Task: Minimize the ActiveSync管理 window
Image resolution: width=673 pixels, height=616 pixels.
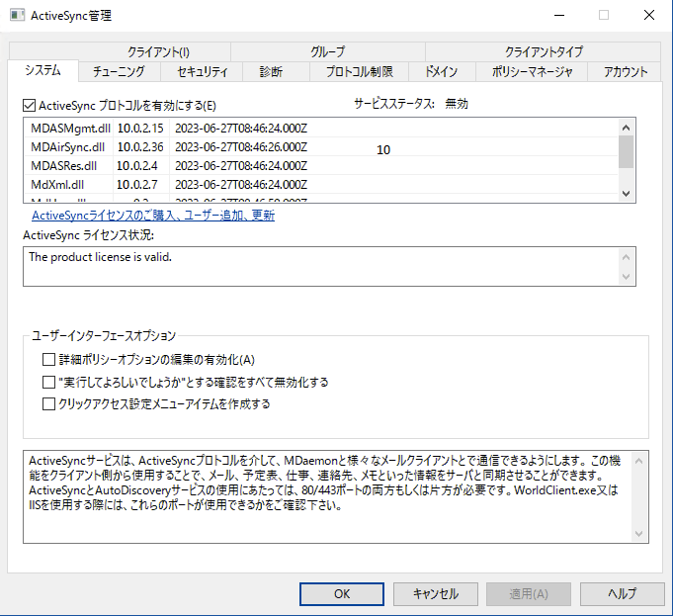Action: 558,15
